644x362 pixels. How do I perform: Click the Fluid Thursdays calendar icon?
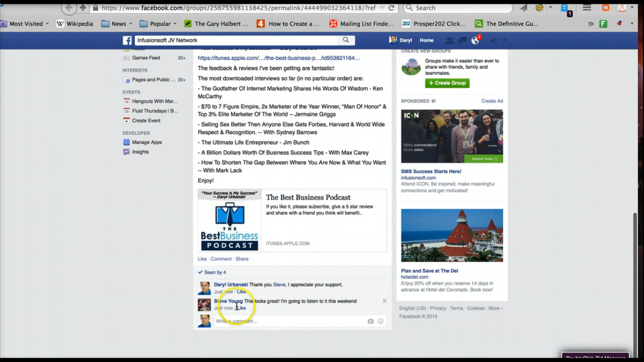point(126,111)
